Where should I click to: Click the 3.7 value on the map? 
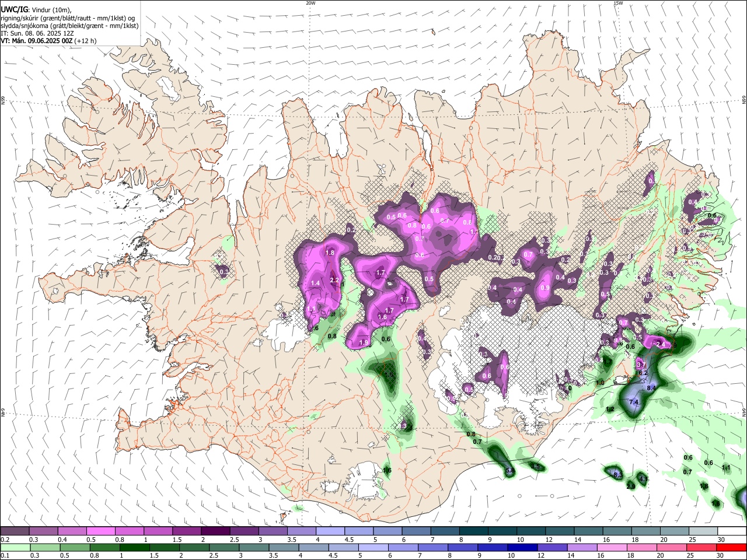640,365
